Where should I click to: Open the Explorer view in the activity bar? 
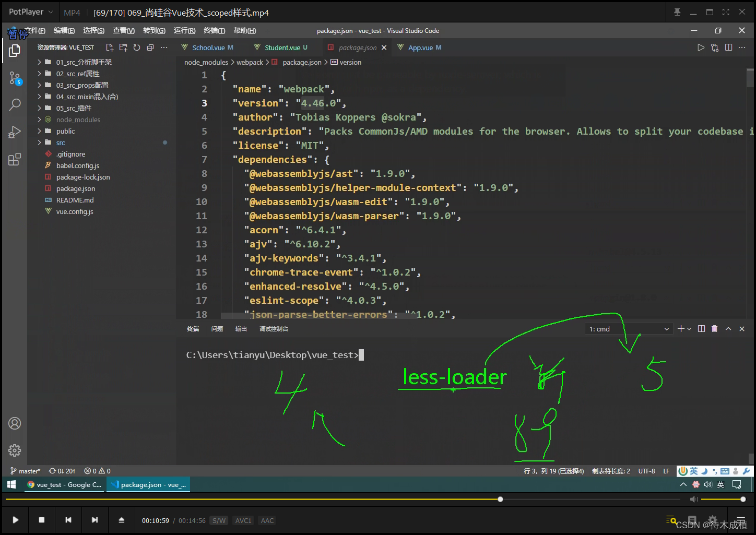click(x=15, y=51)
